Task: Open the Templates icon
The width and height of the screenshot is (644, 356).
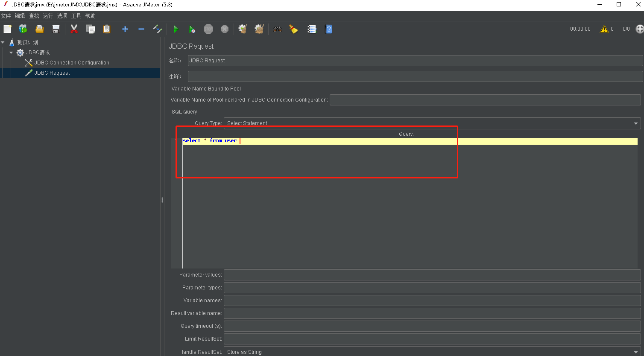Action: point(23,29)
